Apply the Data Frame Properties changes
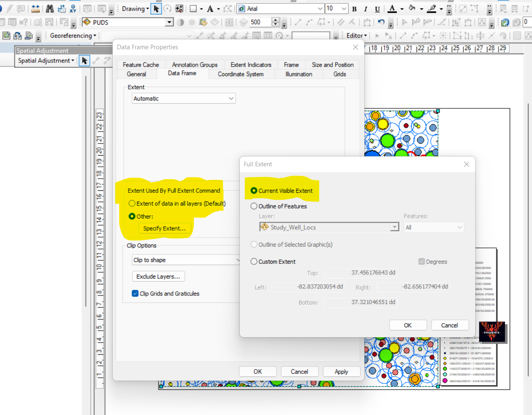This screenshot has width=532, height=415. coord(342,371)
